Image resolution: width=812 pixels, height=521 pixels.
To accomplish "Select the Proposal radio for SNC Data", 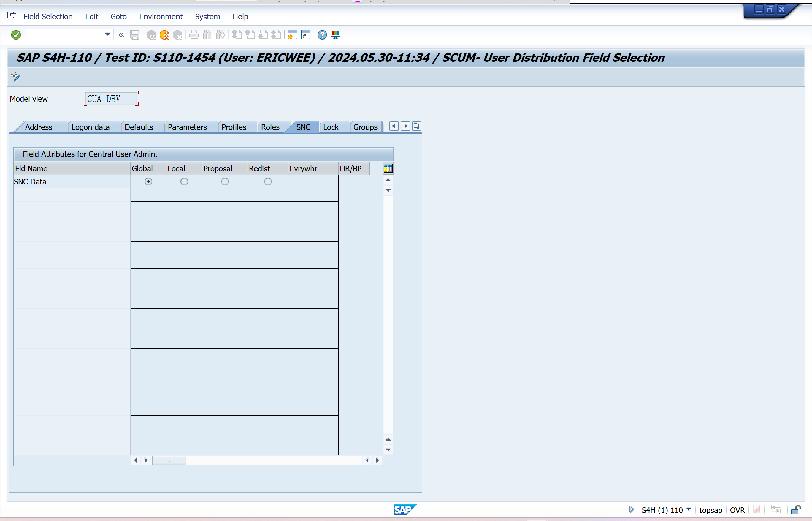I will click(x=225, y=182).
